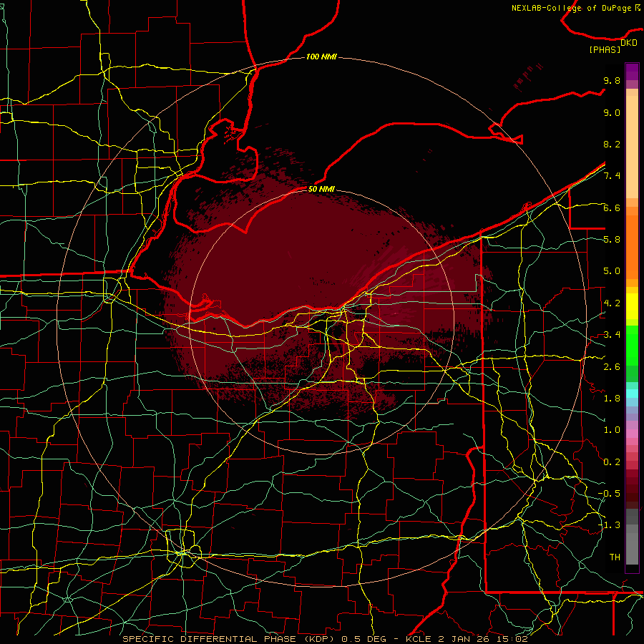Image resolution: width=644 pixels, height=644 pixels.
Task: Click the 5.8 value on the scale
Action: pyautogui.click(x=612, y=240)
